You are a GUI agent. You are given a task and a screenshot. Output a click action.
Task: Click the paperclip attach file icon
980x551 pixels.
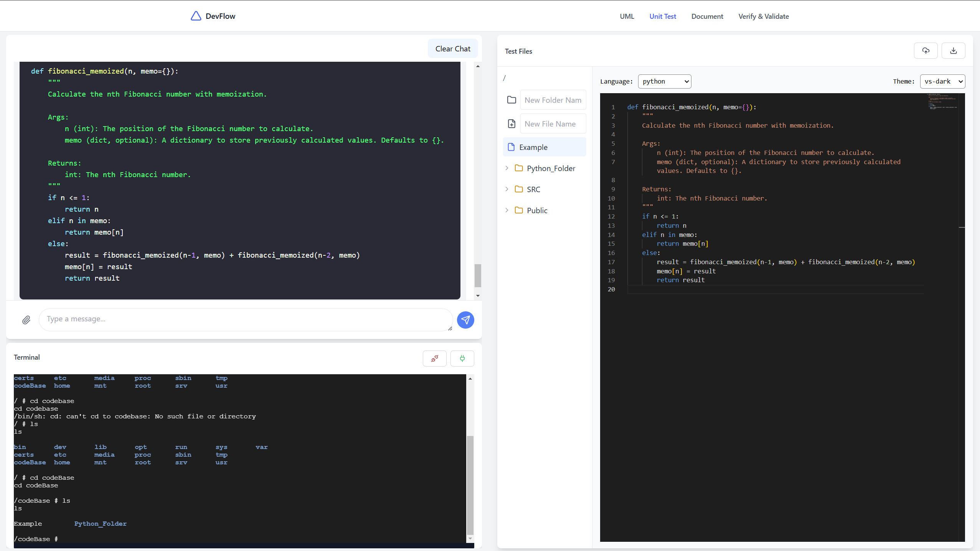pyautogui.click(x=26, y=320)
